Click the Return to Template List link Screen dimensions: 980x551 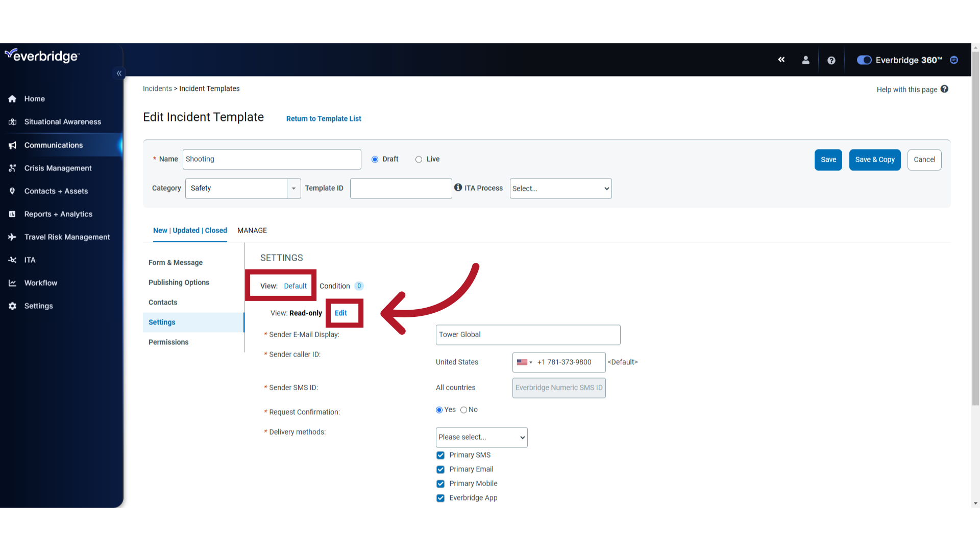coord(324,118)
